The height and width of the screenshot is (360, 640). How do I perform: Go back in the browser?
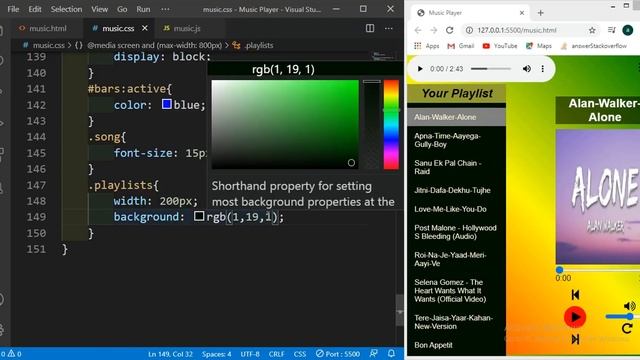tap(418, 30)
